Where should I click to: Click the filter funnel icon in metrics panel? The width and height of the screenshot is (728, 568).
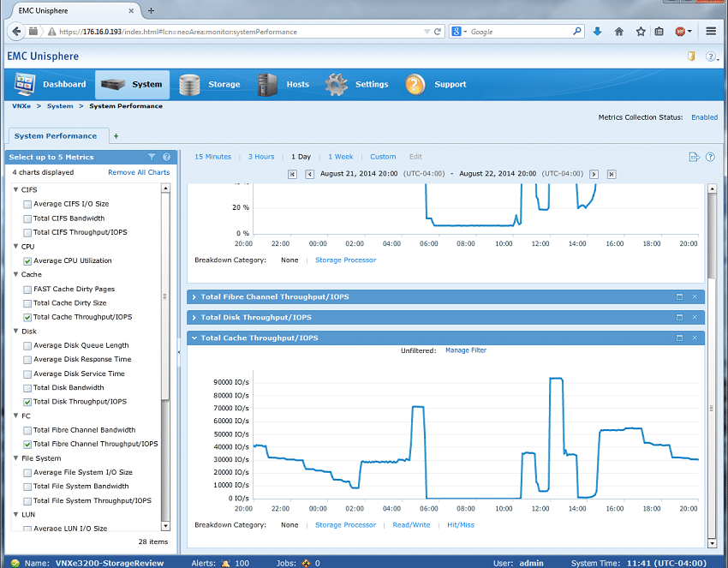click(152, 157)
